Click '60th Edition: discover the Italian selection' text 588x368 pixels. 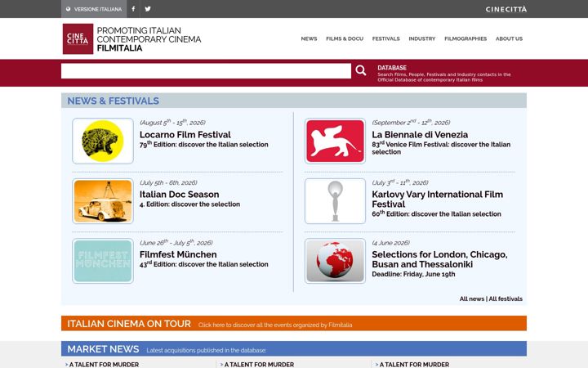pos(436,213)
